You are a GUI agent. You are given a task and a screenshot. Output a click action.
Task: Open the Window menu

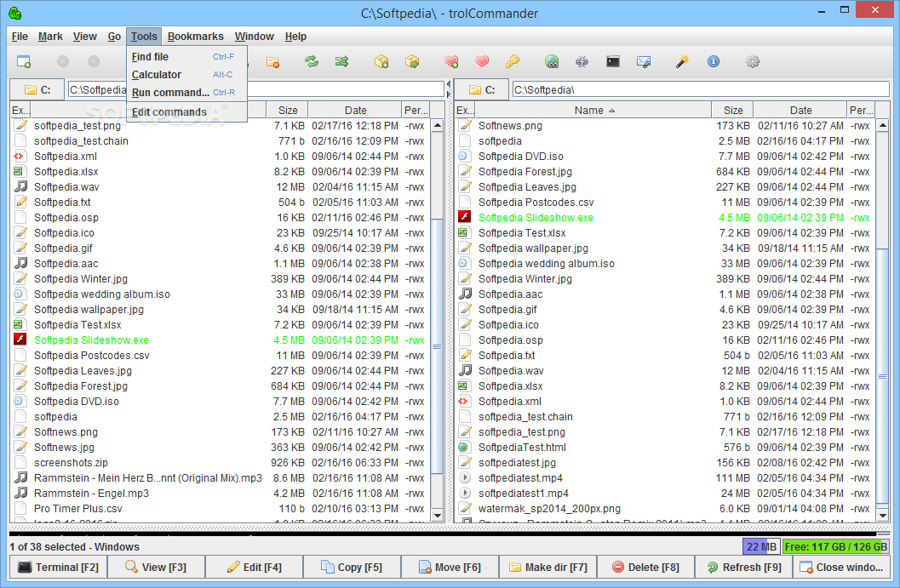click(x=255, y=36)
